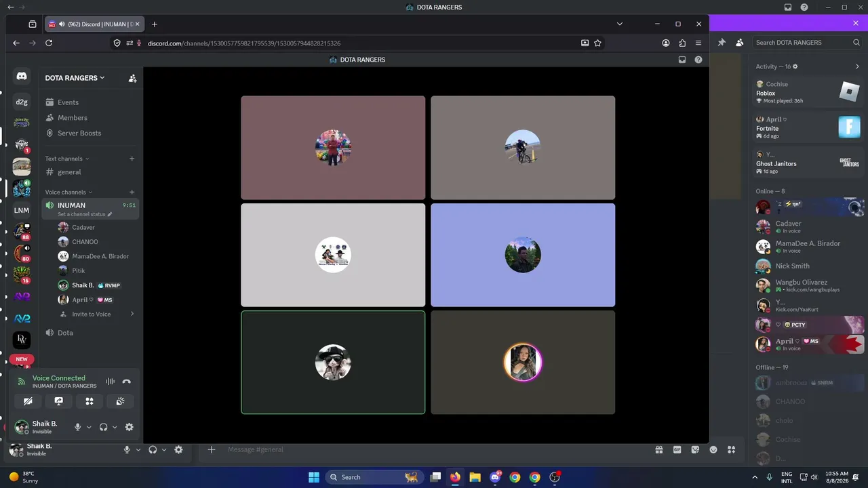Click the attach plus beside Message #general
Viewport: 868px width, 488px height.
pyautogui.click(x=212, y=449)
